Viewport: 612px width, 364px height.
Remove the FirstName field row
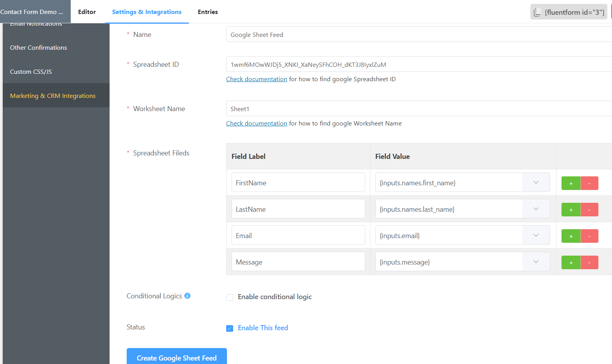(589, 183)
